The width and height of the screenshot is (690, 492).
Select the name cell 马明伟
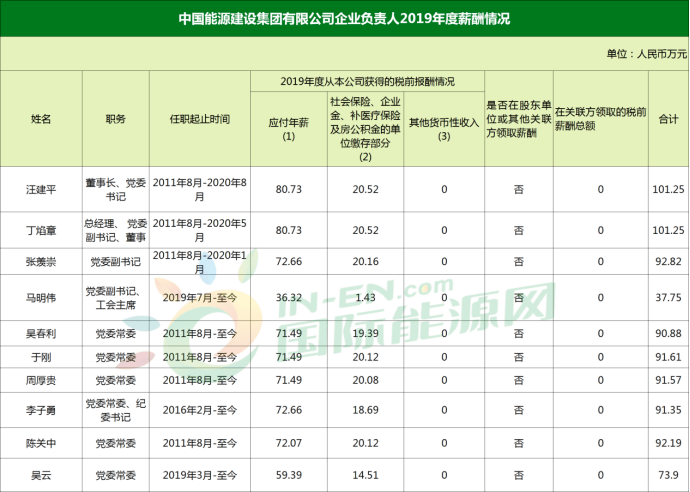click(41, 297)
